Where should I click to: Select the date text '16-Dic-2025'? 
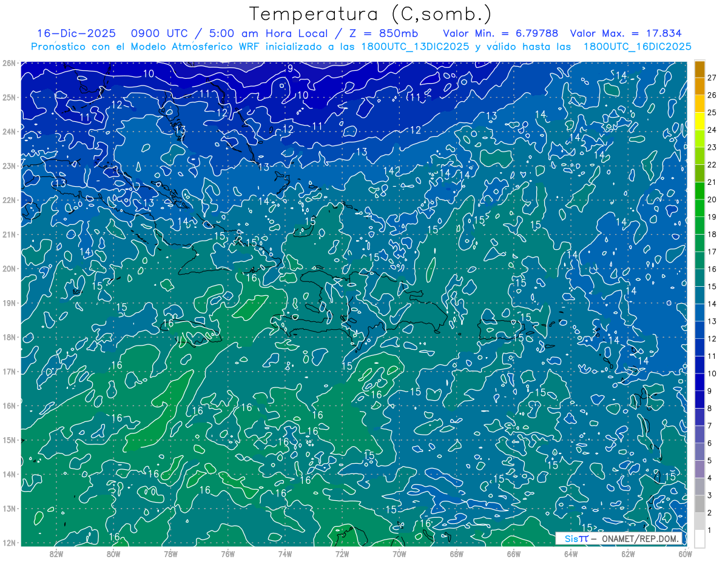tap(76, 33)
